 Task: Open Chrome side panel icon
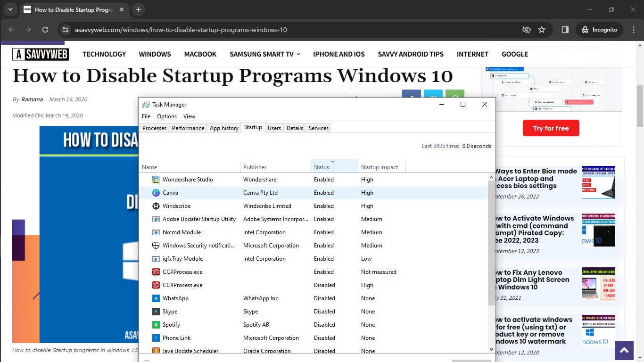565,30
